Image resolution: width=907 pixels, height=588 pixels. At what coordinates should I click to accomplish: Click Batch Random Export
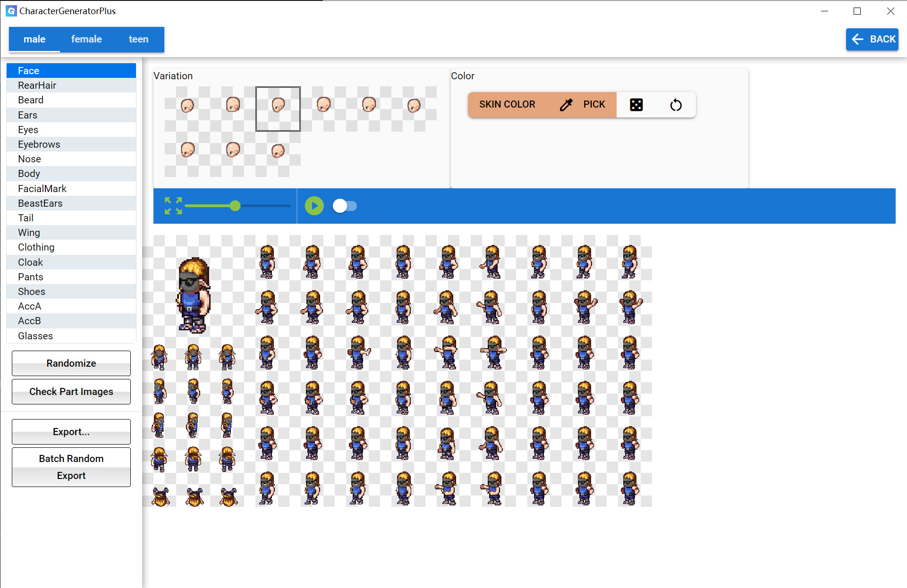click(x=71, y=466)
